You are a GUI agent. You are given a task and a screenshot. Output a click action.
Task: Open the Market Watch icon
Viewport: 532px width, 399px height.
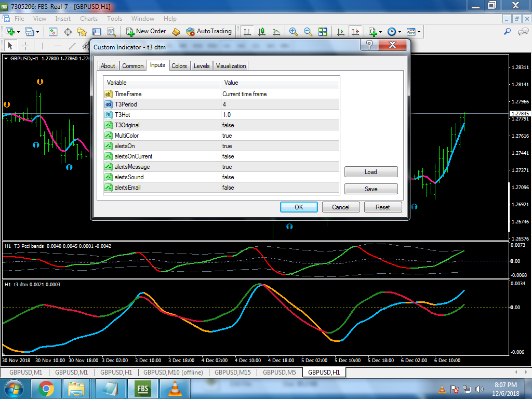(53, 32)
